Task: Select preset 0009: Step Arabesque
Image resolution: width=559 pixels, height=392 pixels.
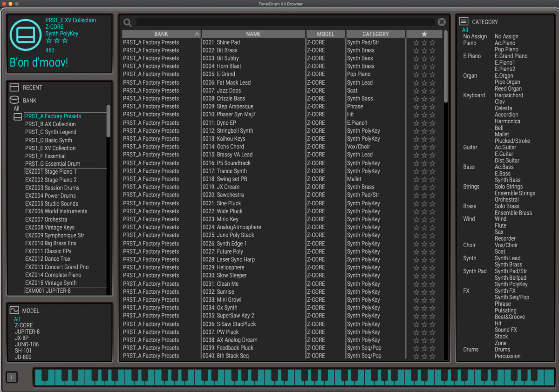Action: tap(228, 107)
